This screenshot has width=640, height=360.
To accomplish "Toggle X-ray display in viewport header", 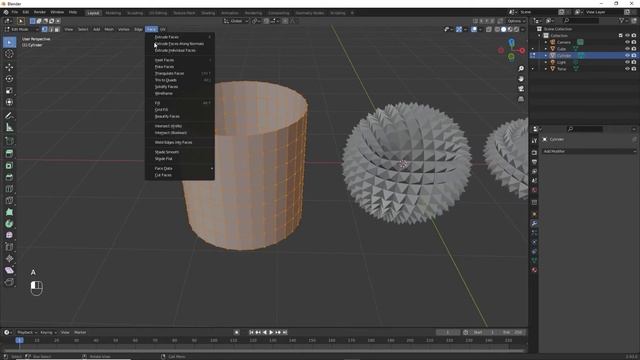I will (x=489, y=29).
